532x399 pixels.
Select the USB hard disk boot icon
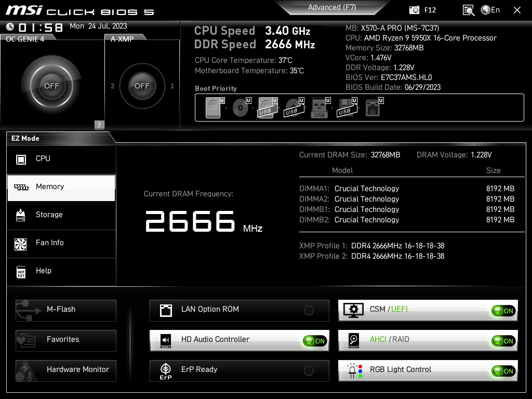(x=268, y=108)
